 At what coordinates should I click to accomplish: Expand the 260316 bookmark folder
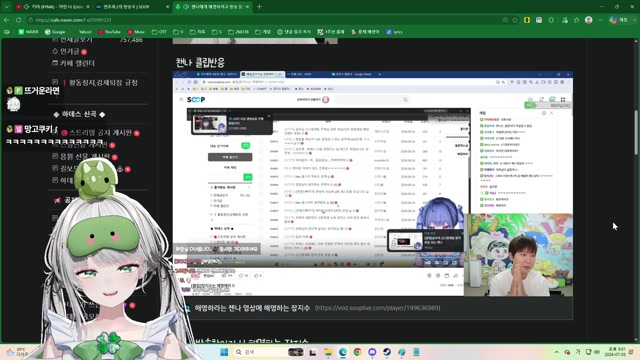238,32
